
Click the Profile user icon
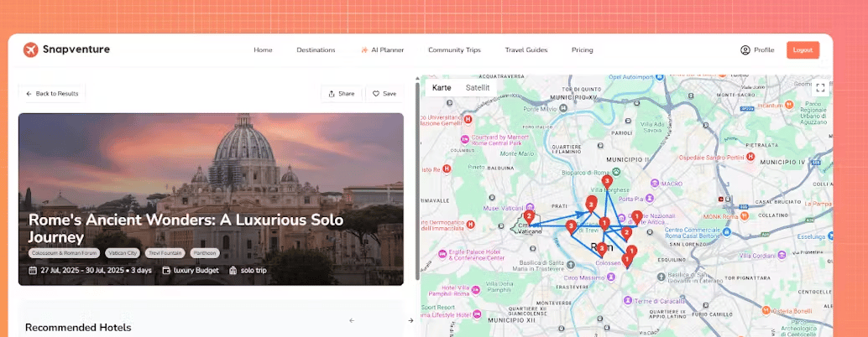(x=745, y=50)
